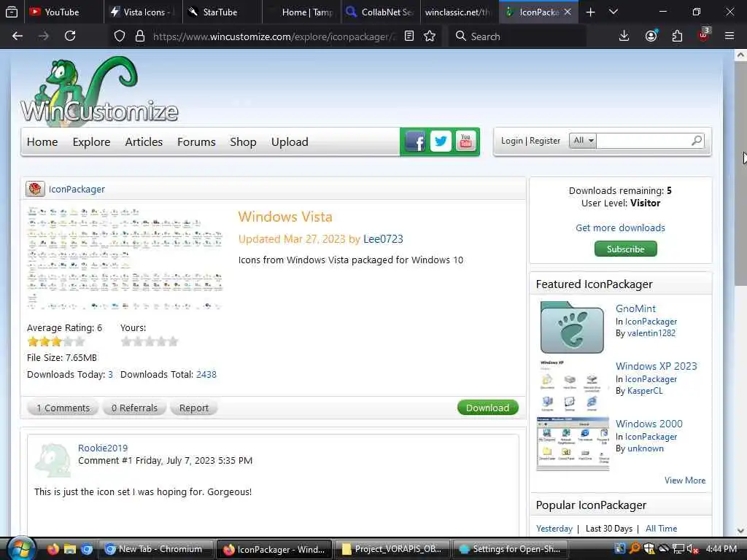Click the red uBlock extension icon
Image resolution: width=747 pixels, height=560 pixels.
704,35
